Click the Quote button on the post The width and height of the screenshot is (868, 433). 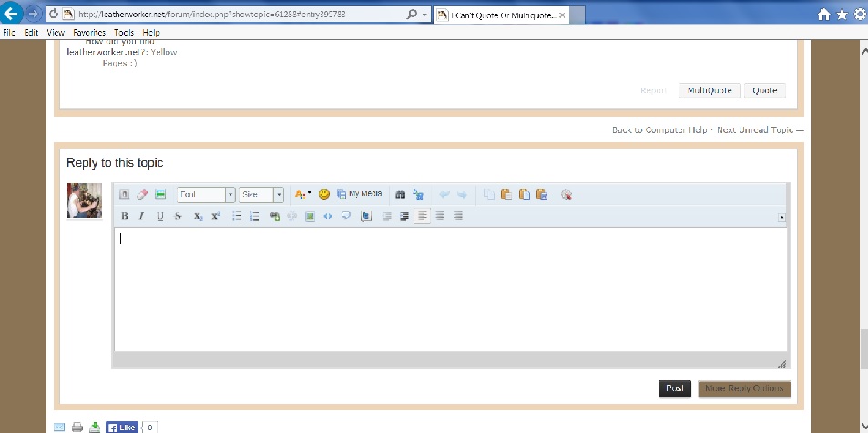click(764, 90)
